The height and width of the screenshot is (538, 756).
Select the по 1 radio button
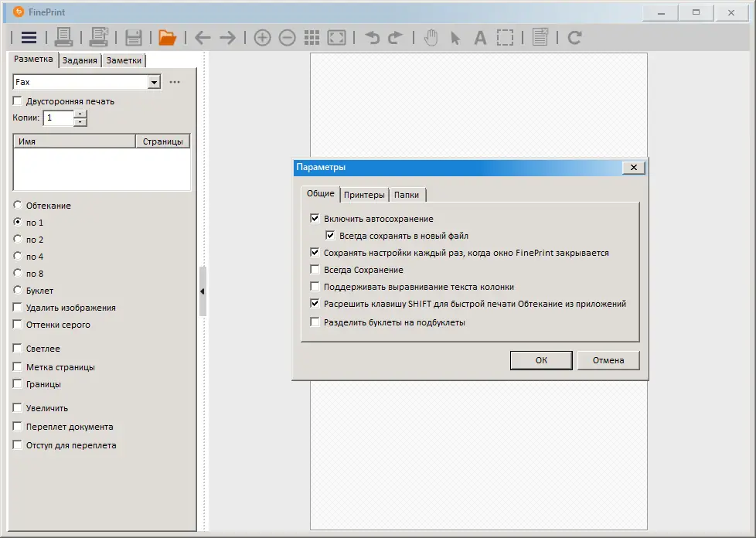17,222
